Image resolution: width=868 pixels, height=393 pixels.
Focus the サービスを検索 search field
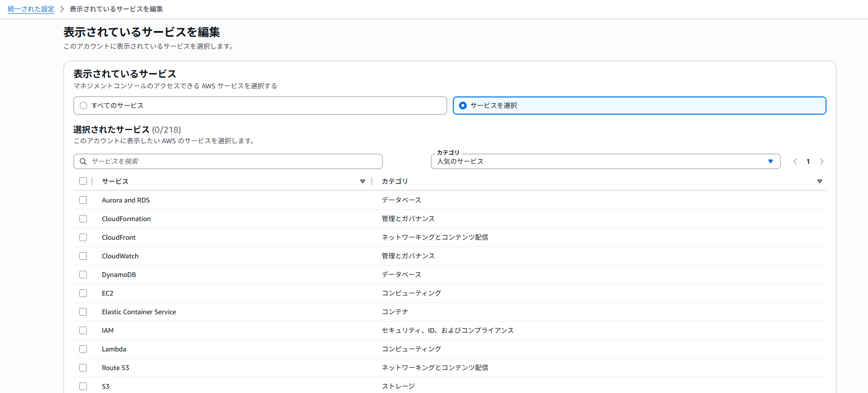228,161
